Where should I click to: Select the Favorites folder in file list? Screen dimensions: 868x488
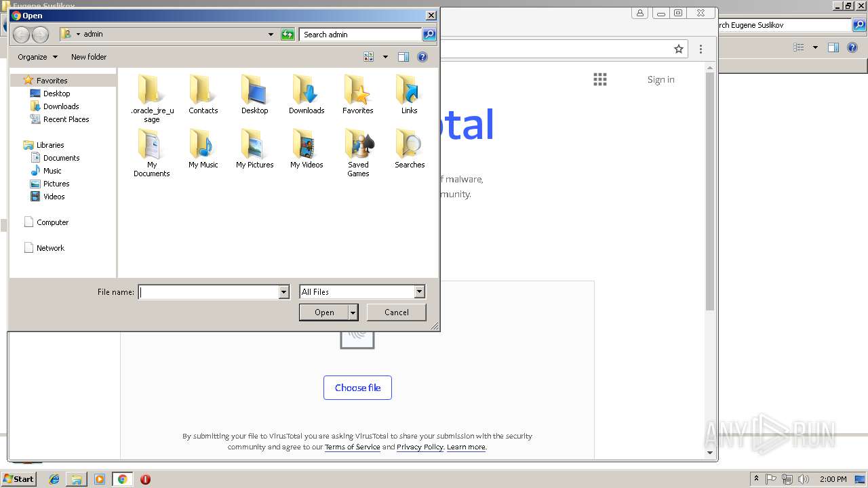click(x=358, y=94)
